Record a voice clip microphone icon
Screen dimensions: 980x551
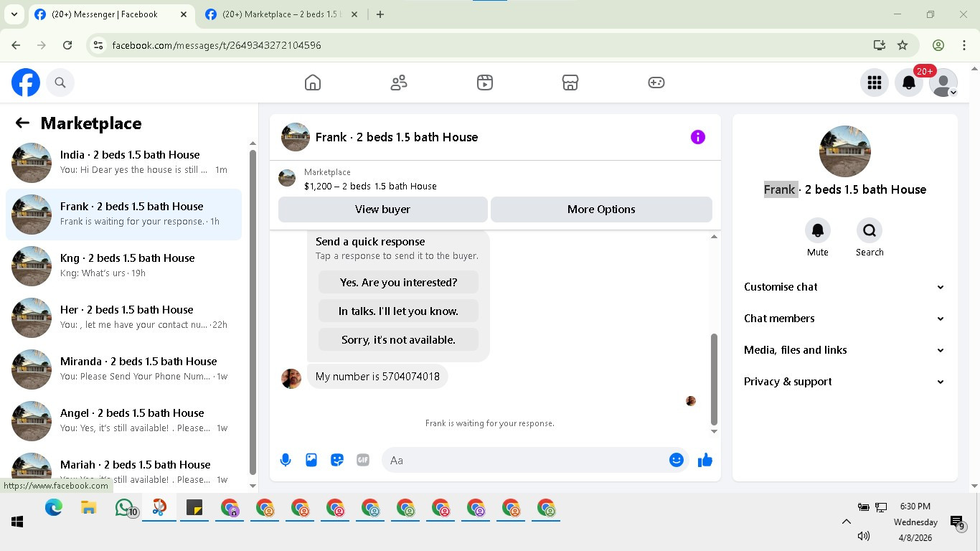(x=286, y=460)
